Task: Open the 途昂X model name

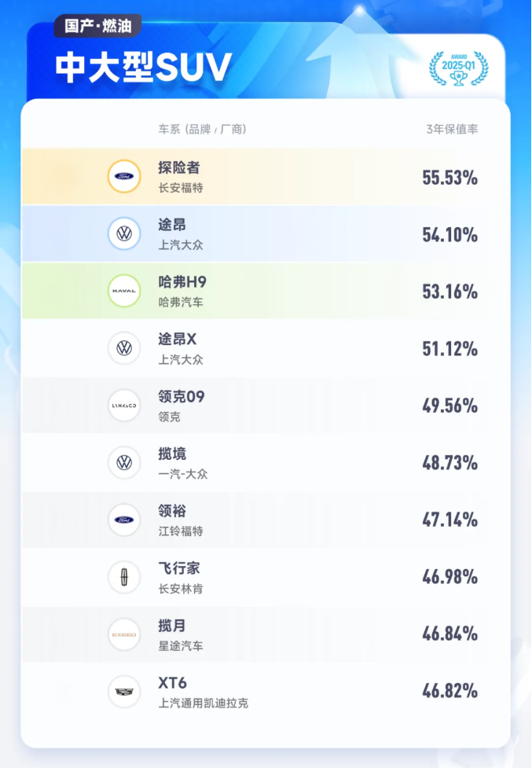Action: [178, 340]
